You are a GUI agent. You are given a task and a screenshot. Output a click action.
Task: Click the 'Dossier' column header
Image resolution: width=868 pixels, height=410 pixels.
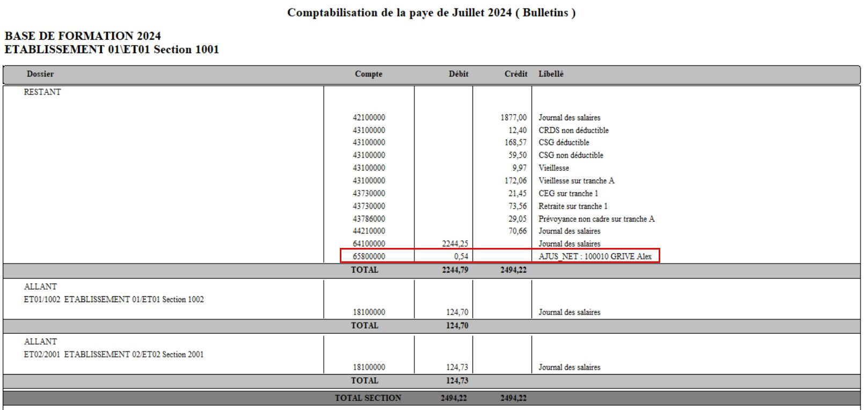tap(40, 74)
